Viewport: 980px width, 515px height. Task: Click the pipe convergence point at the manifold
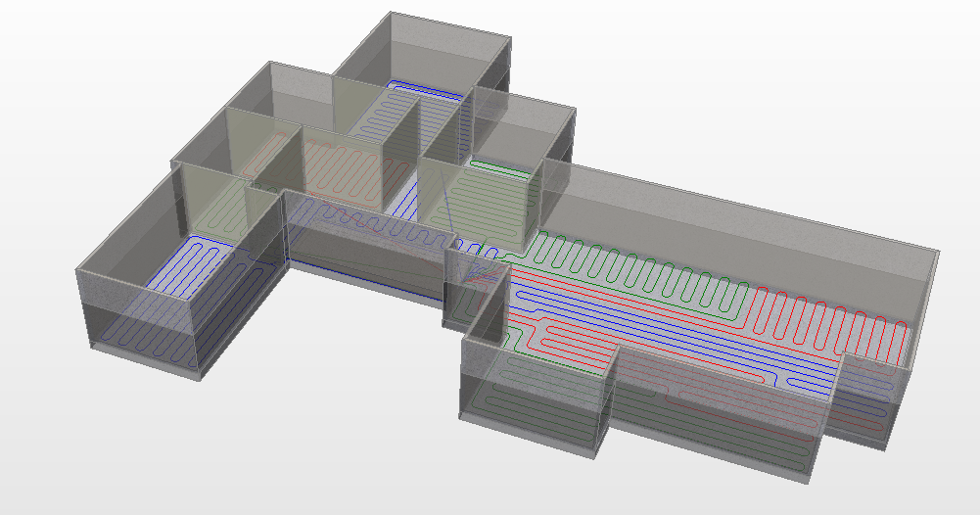click(x=474, y=276)
